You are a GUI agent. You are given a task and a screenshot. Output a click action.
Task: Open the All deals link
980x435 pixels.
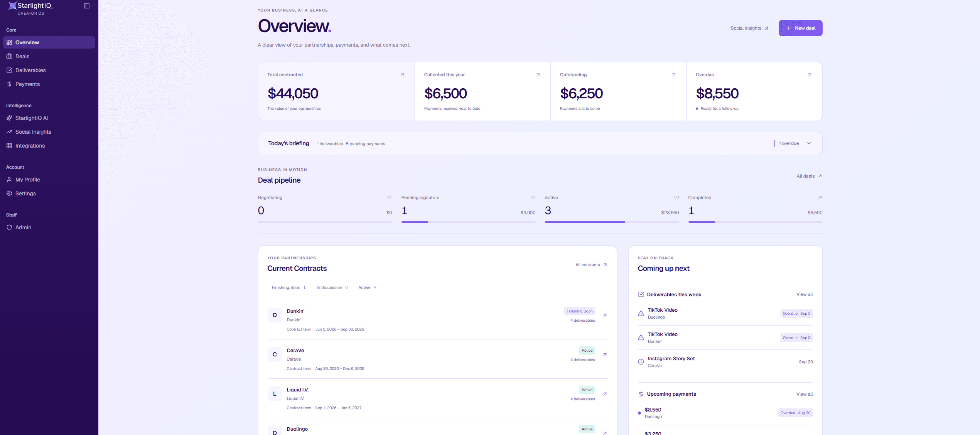point(809,176)
